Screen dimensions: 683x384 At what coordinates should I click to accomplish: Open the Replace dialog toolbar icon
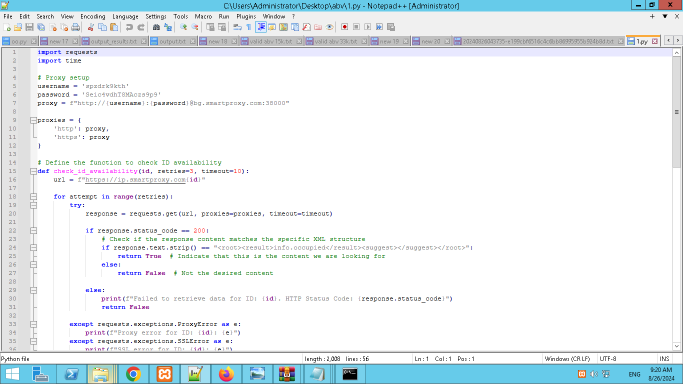(168, 27)
